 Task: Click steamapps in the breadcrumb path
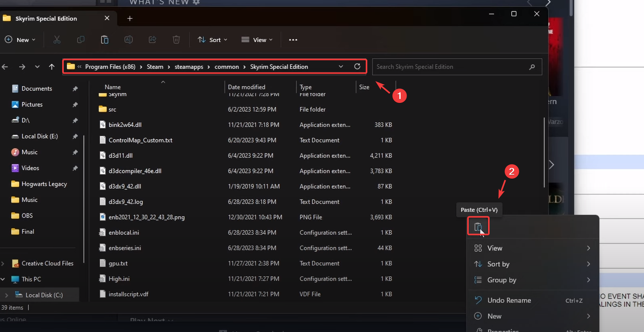[x=189, y=67]
